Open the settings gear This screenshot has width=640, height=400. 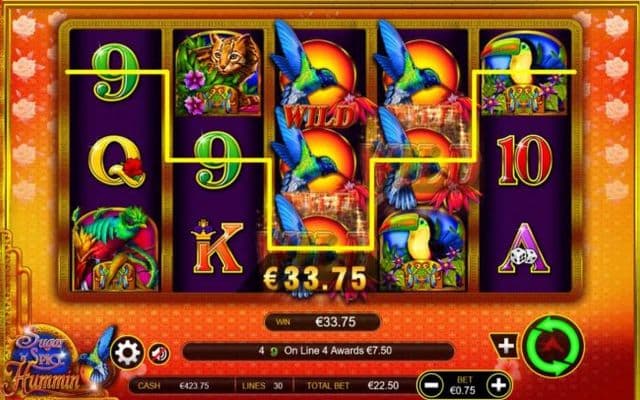pyautogui.click(x=127, y=353)
